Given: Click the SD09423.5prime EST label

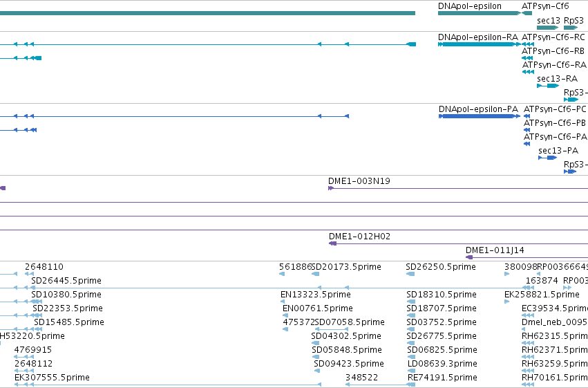Looking at the screenshot, I should [x=349, y=364].
